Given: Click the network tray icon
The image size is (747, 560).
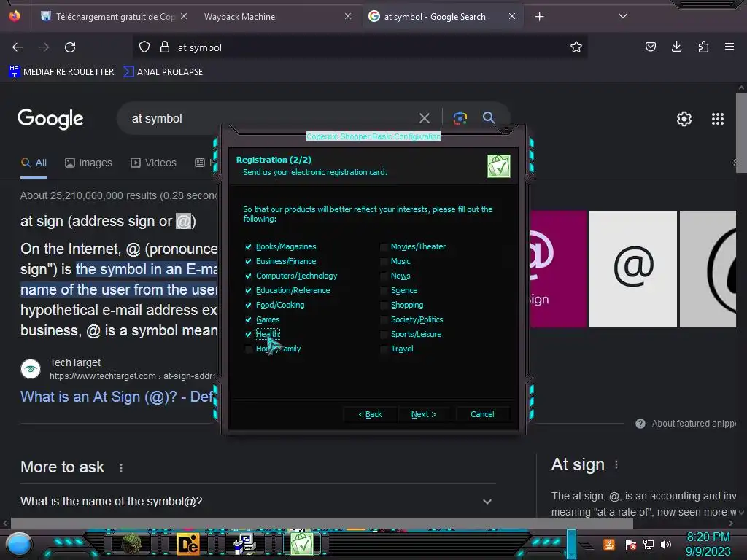Looking at the screenshot, I should (649, 544).
